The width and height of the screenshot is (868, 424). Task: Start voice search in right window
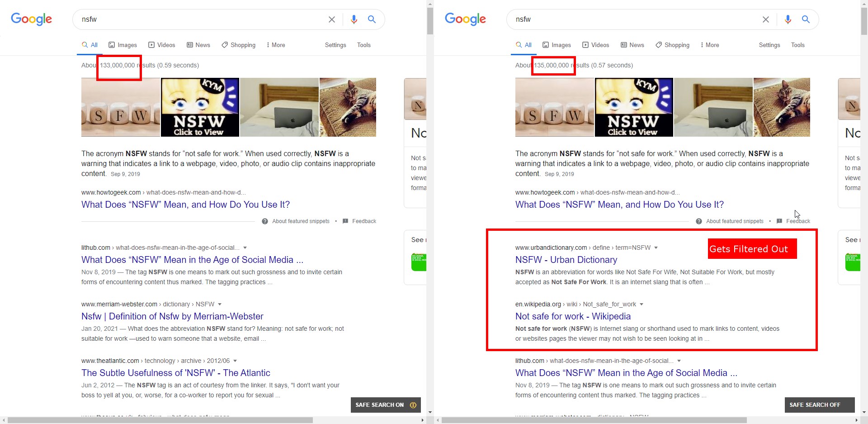click(x=788, y=19)
